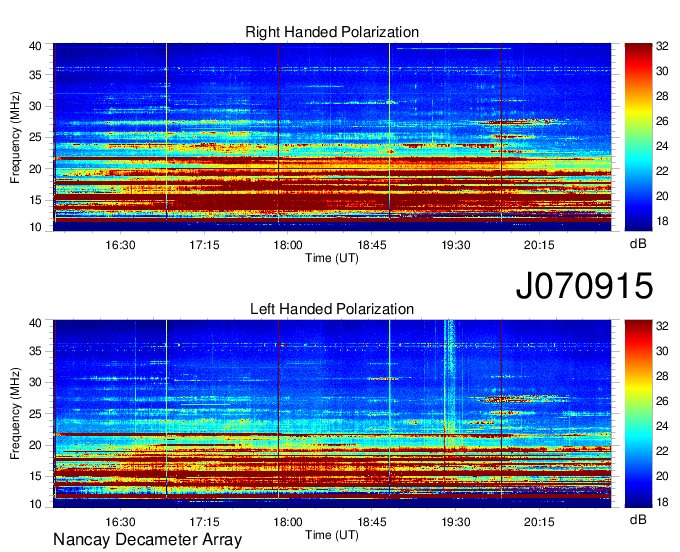
Task: Click "15" on Right Handed frequency axis
Action: pyautogui.click(x=36, y=200)
